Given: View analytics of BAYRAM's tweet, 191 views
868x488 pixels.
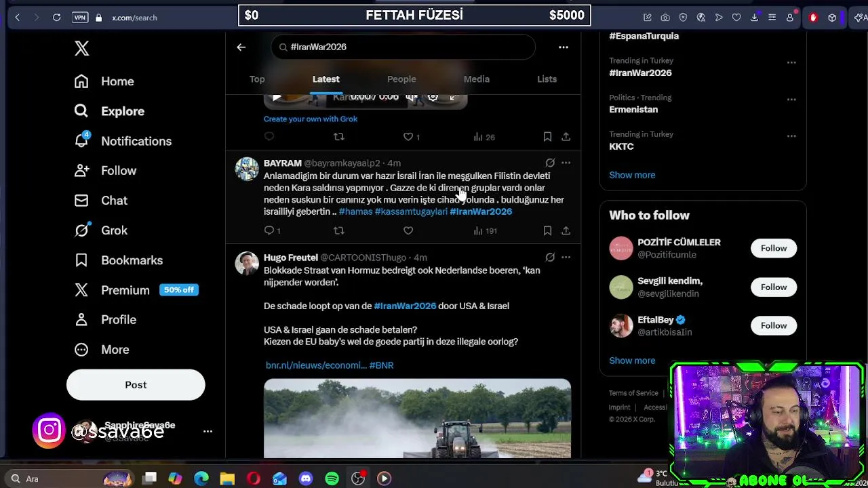Looking at the screenshot, I should point(485,230).
